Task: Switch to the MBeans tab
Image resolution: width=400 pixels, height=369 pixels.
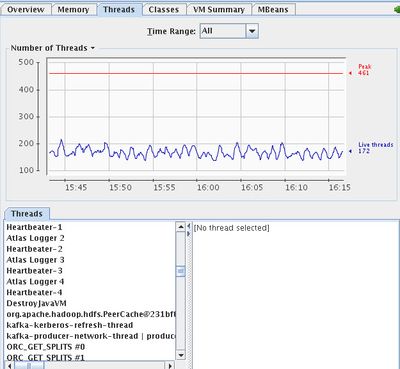Action: coord(273,10)
